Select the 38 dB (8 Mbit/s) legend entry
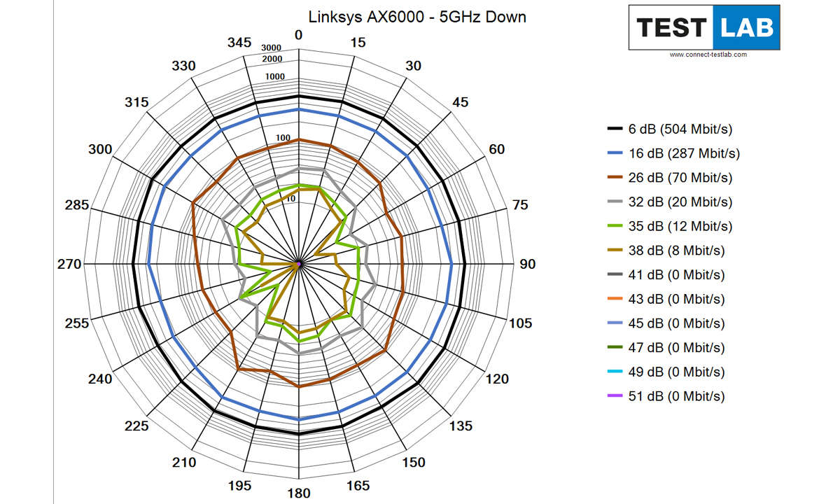The width and height of the screenshot is (840, 504). click(x=666, y=251)
